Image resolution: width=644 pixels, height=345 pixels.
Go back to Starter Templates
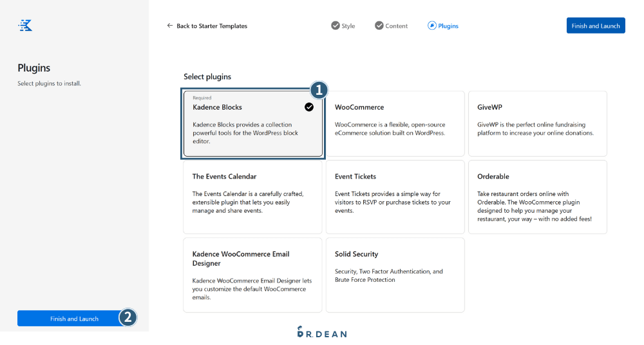coord(207,26)
